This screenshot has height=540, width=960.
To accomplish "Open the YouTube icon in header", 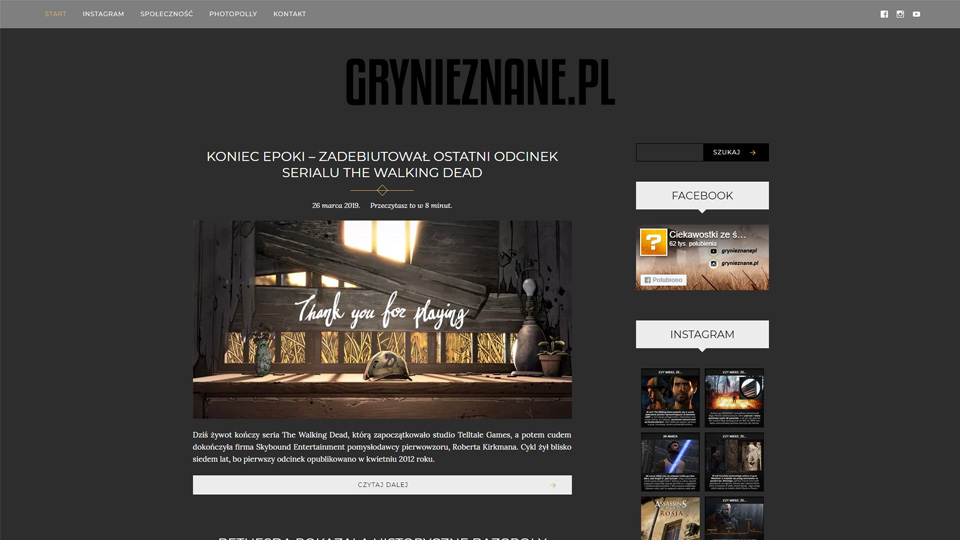I will pyautogui.click(x=916, y=14).
